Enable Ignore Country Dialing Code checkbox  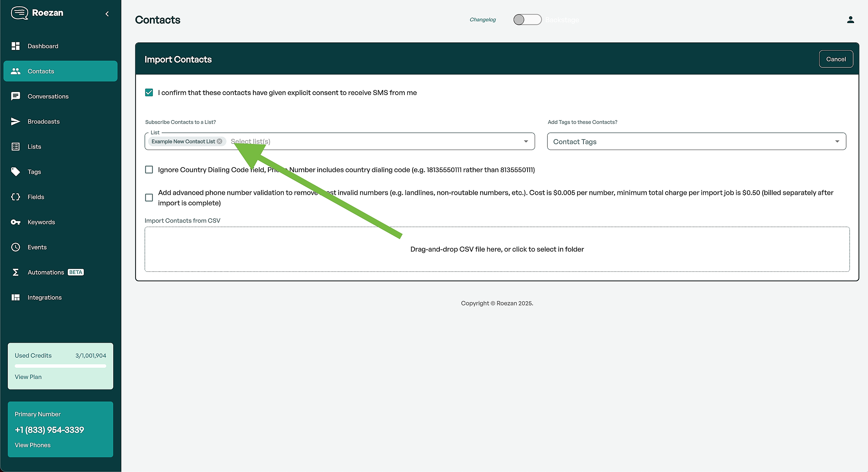(149, 170)
